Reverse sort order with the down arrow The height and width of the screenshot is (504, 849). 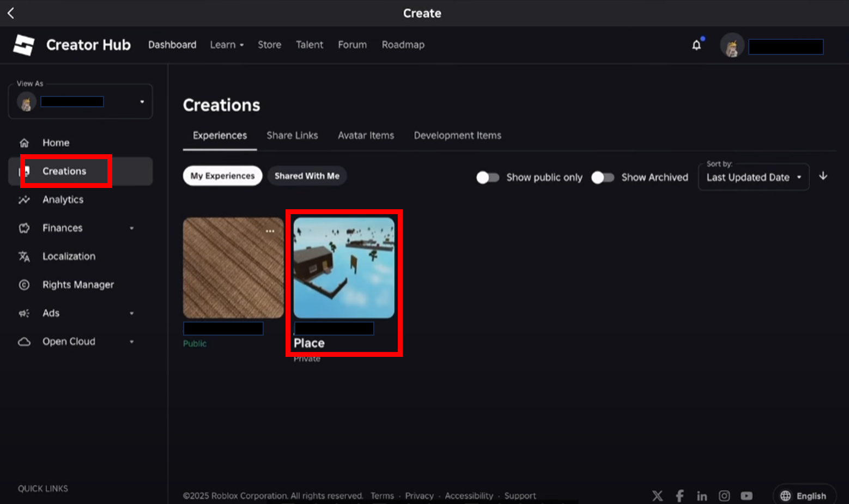[x=823, y=176]
